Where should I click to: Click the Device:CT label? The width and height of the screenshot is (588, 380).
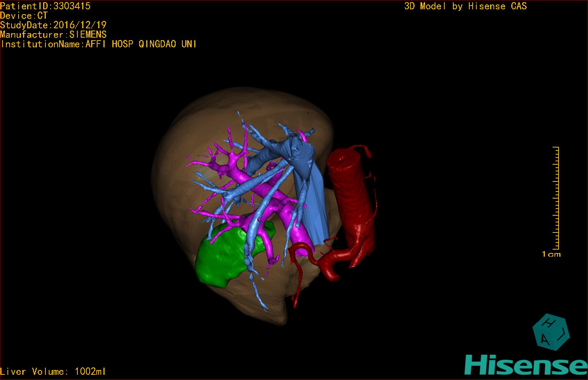coord(24,16)
